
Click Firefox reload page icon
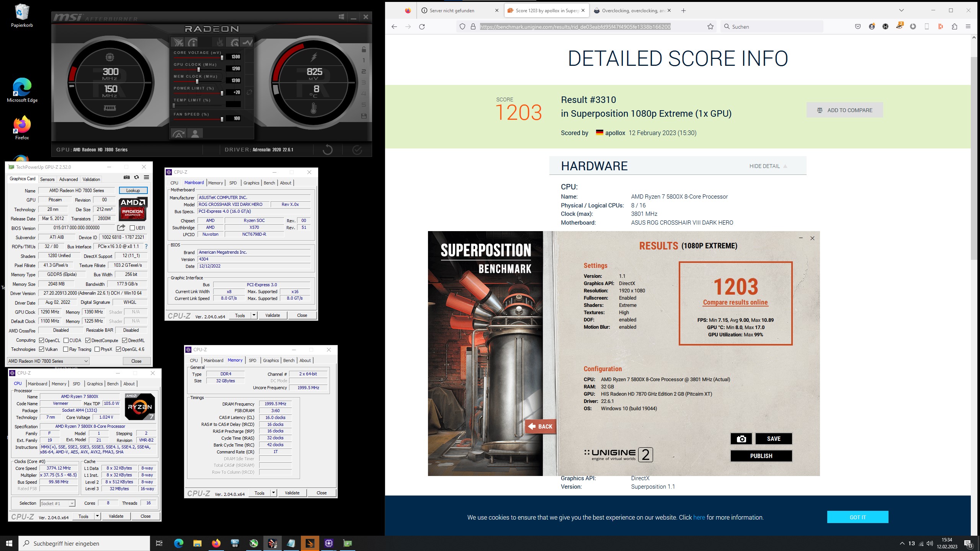pyautogui.click(x=422, y=26)
